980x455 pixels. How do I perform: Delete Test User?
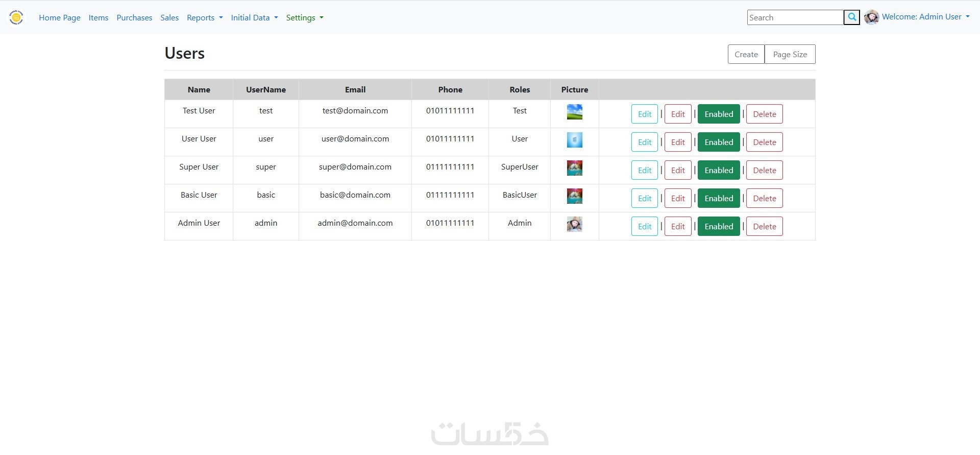point(765,114)
